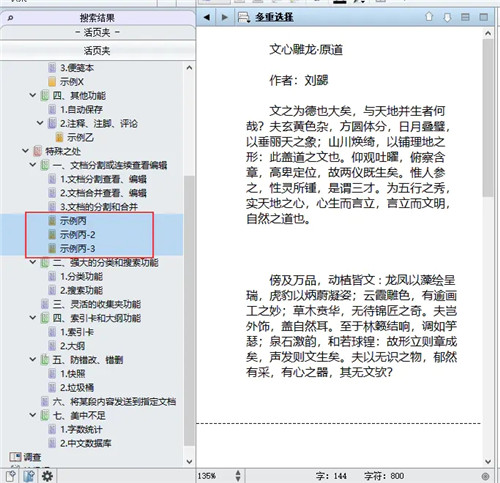Click the binder scrollbar up arrow
This screenshot has width=500, height=483.
189,68
